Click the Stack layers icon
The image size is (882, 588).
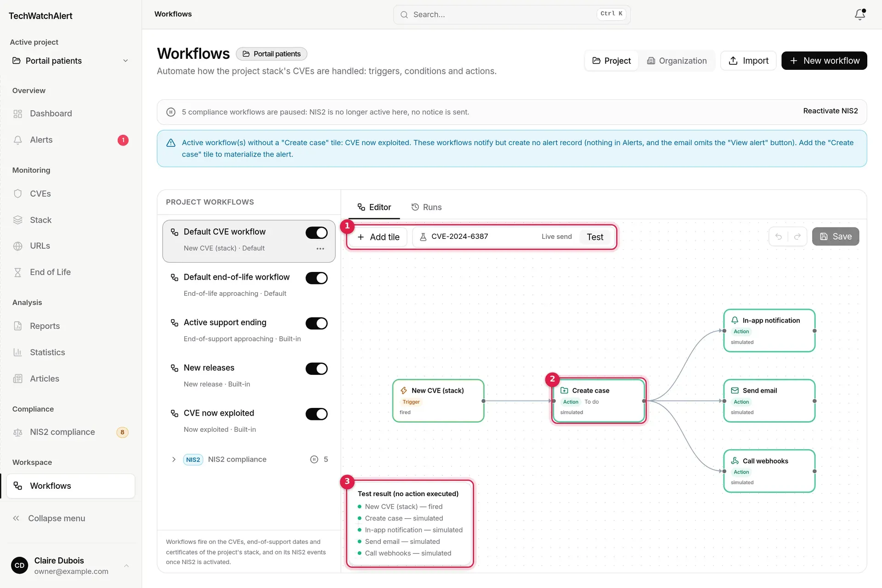18,220
